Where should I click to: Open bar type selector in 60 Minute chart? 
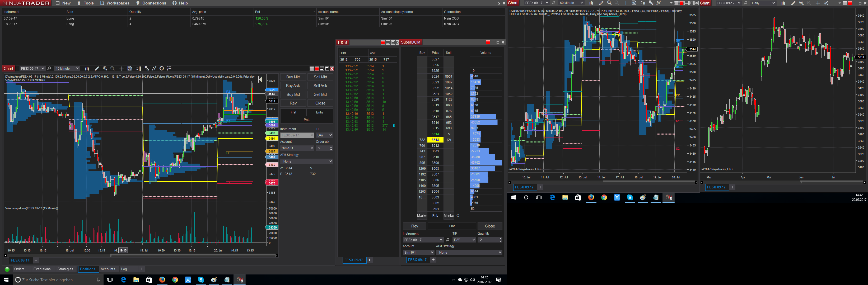[591, 3]
